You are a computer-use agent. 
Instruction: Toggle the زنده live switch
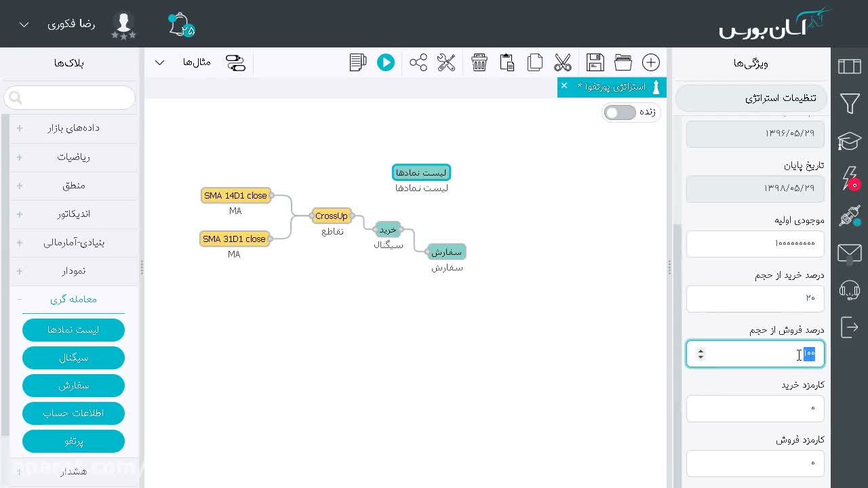pyautogui.click(x=620, y=113)
